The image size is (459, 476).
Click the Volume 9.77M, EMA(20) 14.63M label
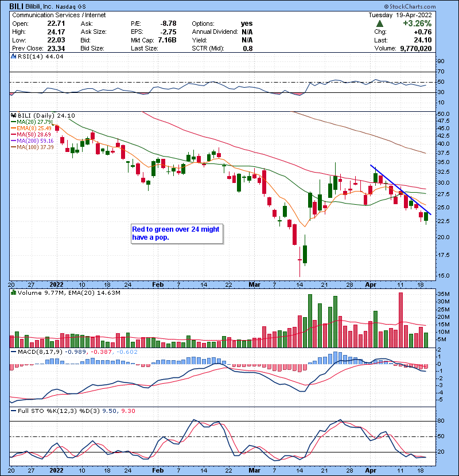[x=69, y=293]
